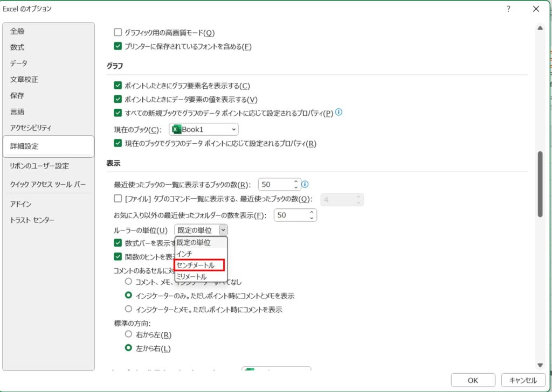The height and width of the screenshot is (392, 552).
Task: Show info about property follows data point setting
Action: (x=339, y=112)
